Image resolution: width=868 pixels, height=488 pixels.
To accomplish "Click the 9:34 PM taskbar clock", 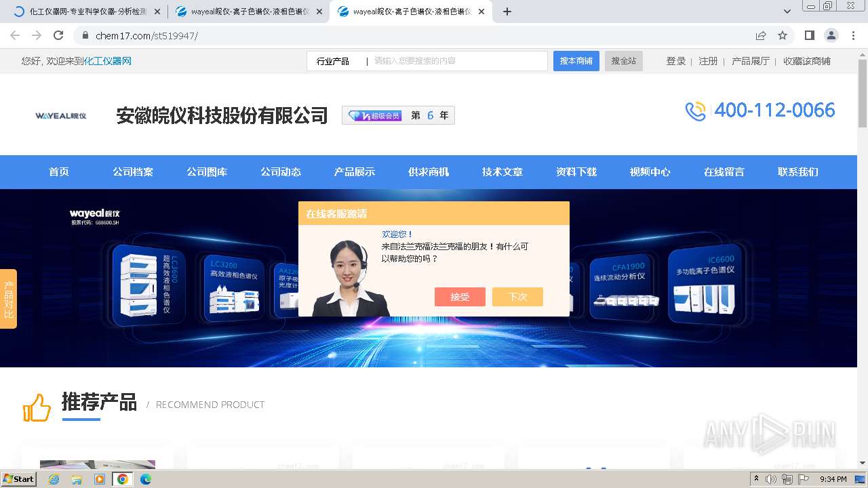I will [x=833, y=479].
